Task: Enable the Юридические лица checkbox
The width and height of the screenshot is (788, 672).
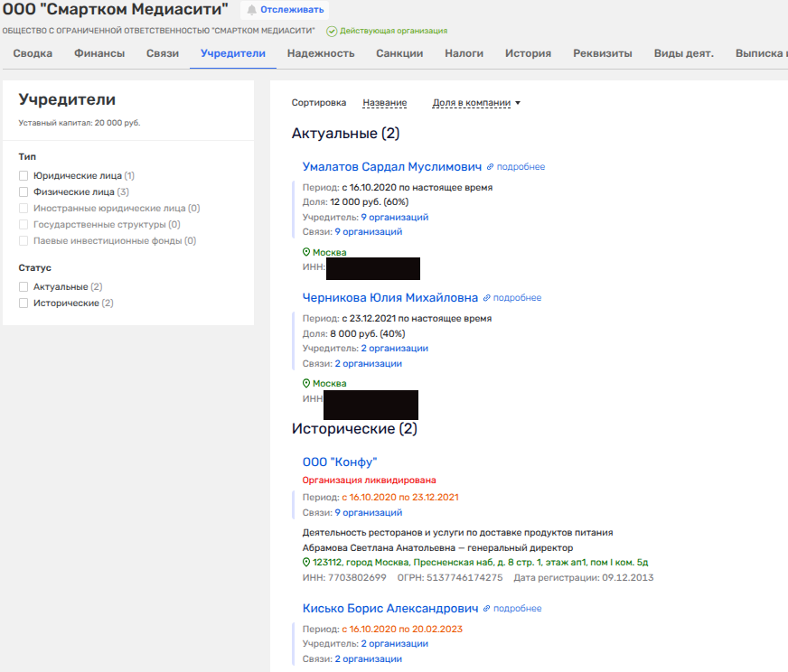Action: tap(23, 176)
